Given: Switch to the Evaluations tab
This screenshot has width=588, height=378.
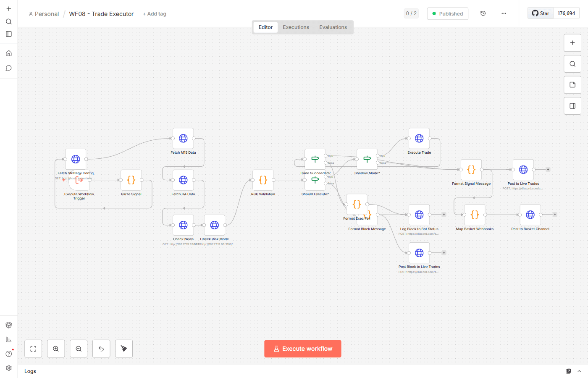Looking at the screenshot, I should click(333, 27).
